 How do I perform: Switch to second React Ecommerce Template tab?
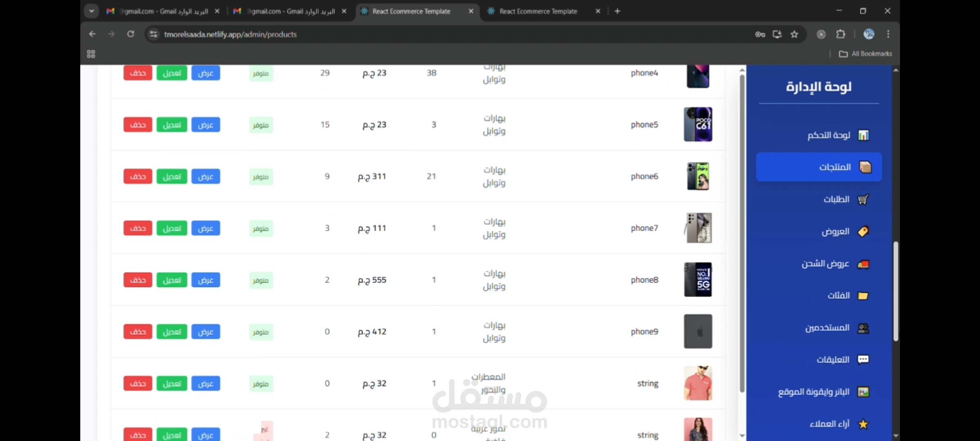pyautogui.click(x=538, y=11)
